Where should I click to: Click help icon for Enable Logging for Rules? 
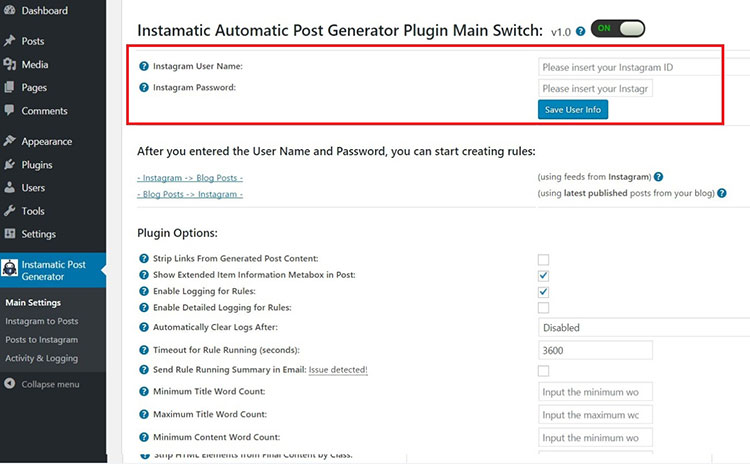143,291
